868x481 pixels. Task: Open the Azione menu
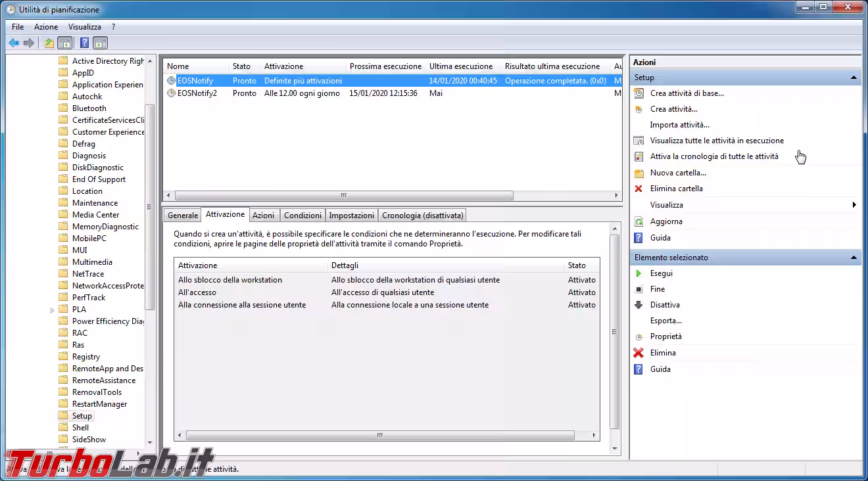[x=46, y=27]
